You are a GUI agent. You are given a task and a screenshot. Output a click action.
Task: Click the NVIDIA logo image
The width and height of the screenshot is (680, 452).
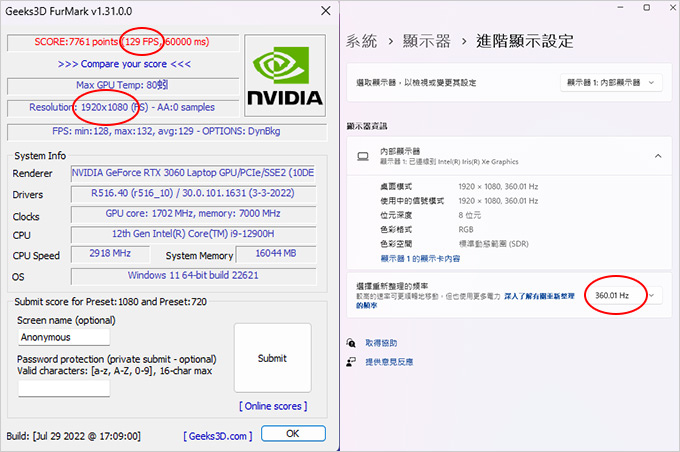(285, 75)
